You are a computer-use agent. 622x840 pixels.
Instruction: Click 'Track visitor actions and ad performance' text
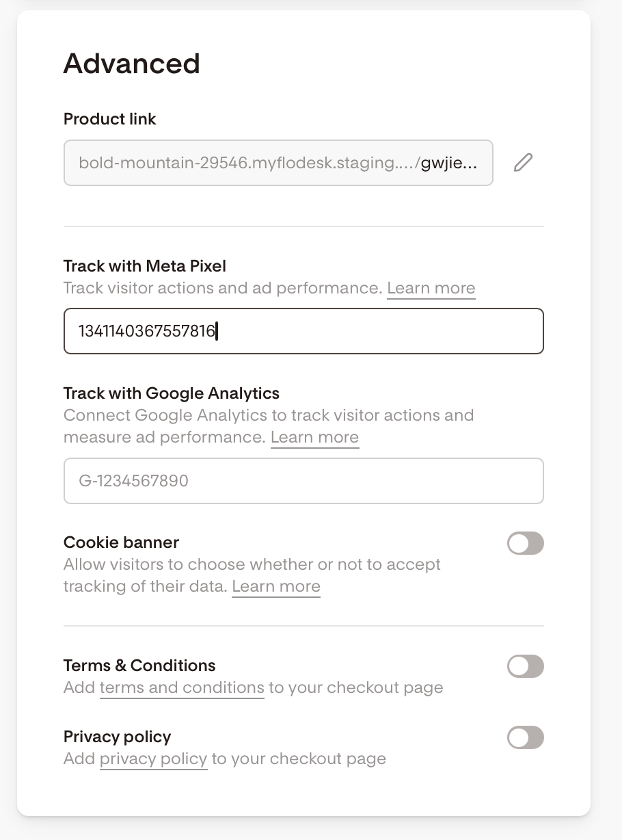coord(222,288)
